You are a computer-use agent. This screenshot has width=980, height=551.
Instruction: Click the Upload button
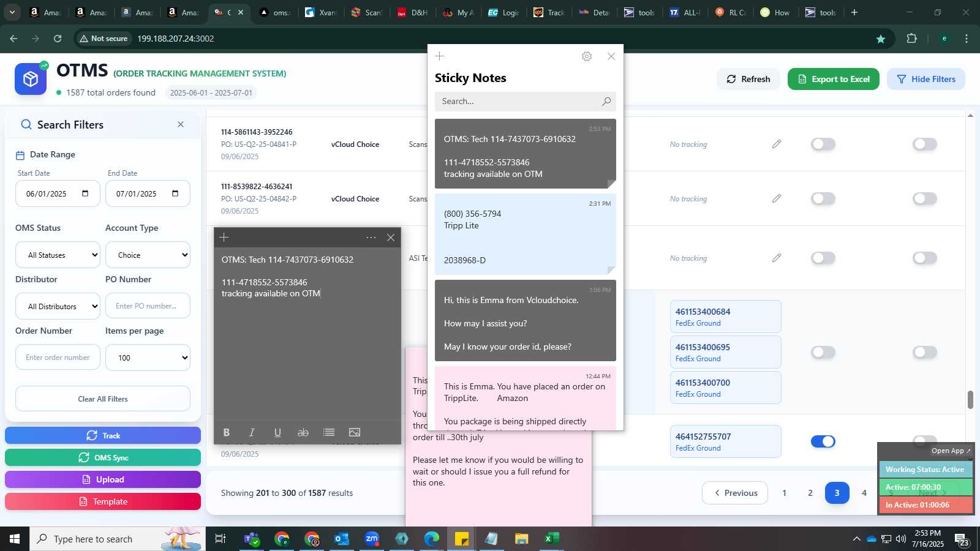(x=103, y=479)
